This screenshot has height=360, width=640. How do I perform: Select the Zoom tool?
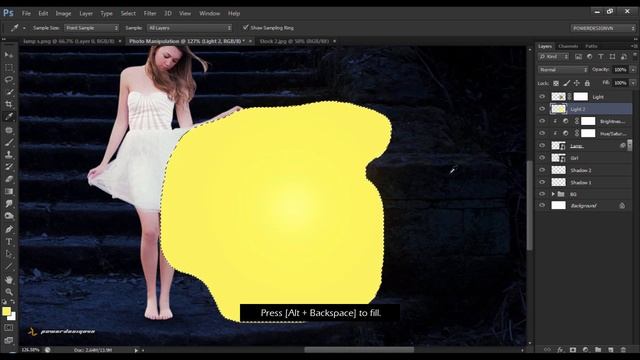point(9,292)
